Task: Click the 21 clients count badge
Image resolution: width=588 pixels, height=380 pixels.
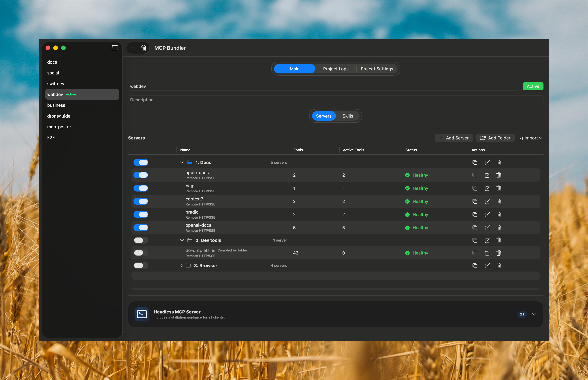Action: pyautogui.click(x=522, y=314)
